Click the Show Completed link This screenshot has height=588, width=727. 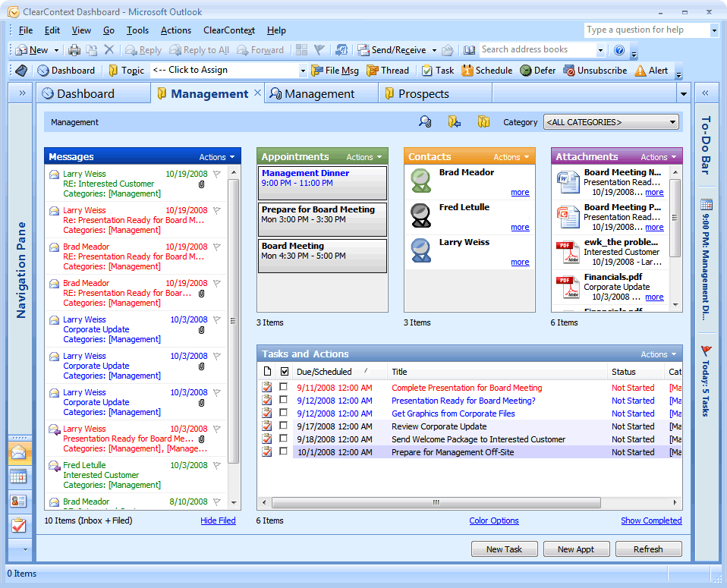point(651,520)
